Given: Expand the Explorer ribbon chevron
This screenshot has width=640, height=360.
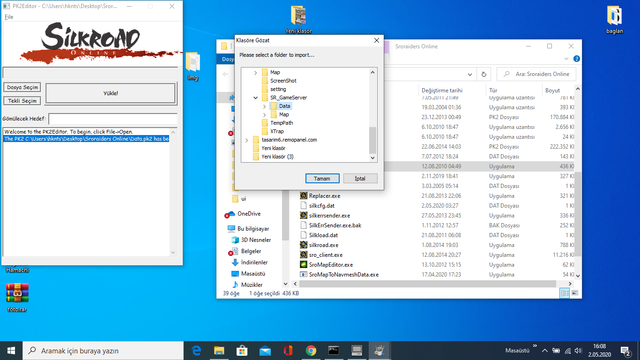Looking at the screenshot, I should (x=566, y=59).
